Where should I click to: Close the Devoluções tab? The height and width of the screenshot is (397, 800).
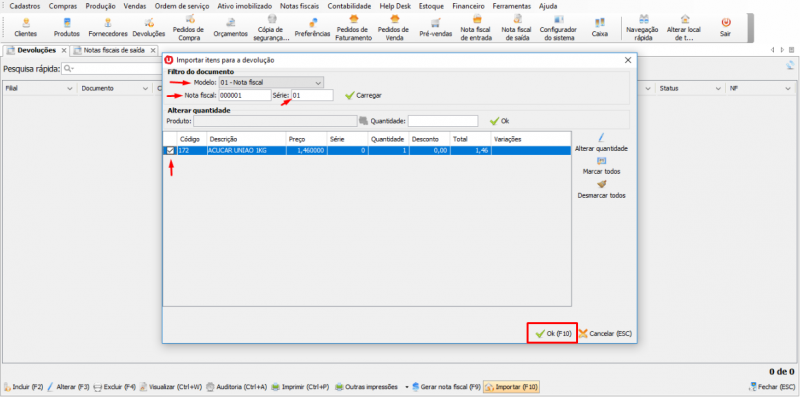(x=64, y=51)
